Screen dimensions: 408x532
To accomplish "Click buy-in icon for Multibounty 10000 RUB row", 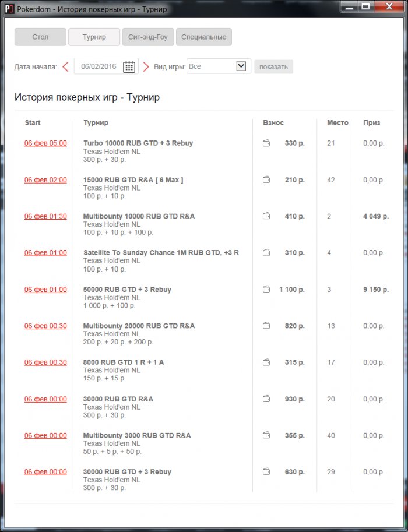I will click(266, 216).
